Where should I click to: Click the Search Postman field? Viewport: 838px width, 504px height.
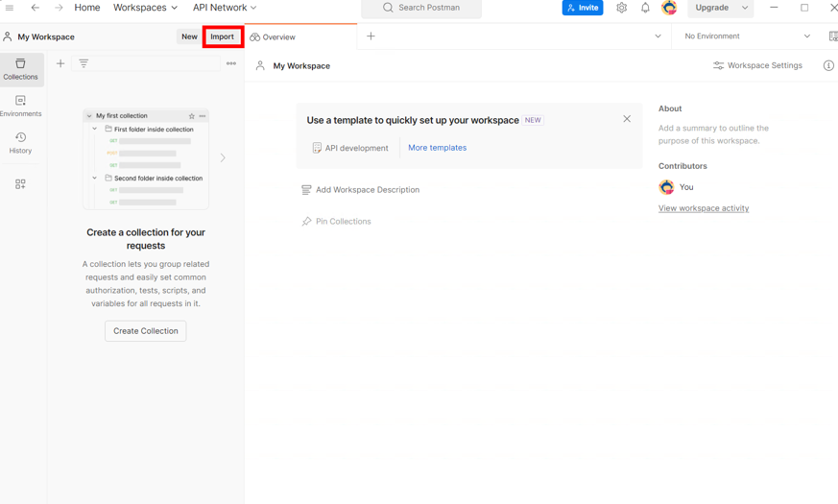pyautogui.click(x=421, y=8)
